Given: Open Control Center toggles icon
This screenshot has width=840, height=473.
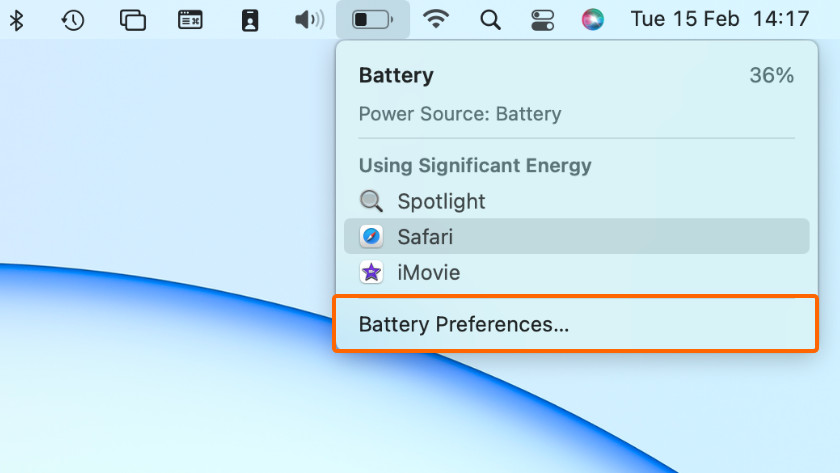Looking at the screenshot, I should [542, 20].
